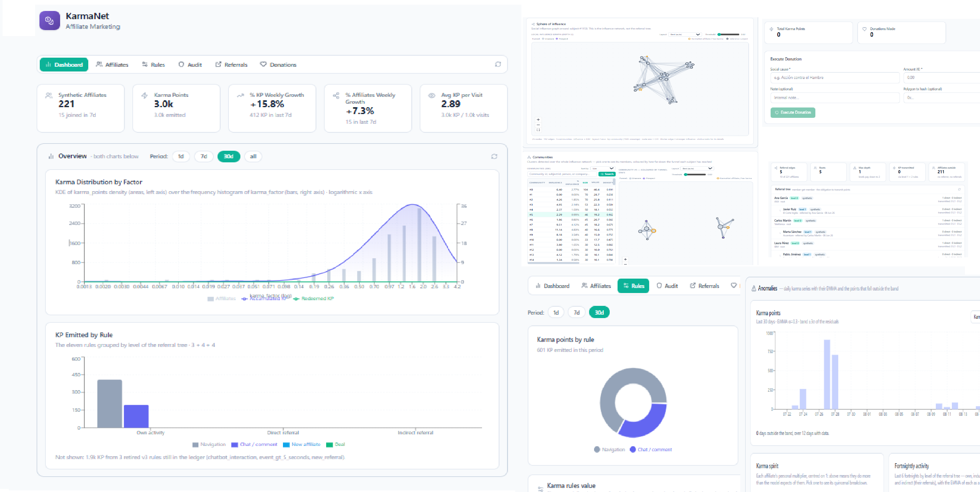
Task: Click the KarmaNet purple logo icon
Action: point(49,20)
